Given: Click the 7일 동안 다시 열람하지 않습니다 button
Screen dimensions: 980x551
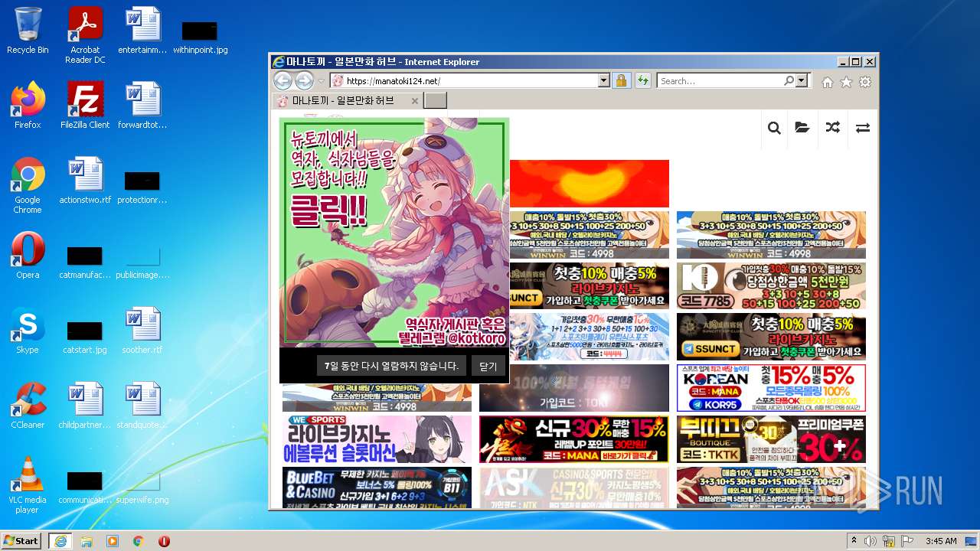Looking at the screenshot, I should coord(391,366).
